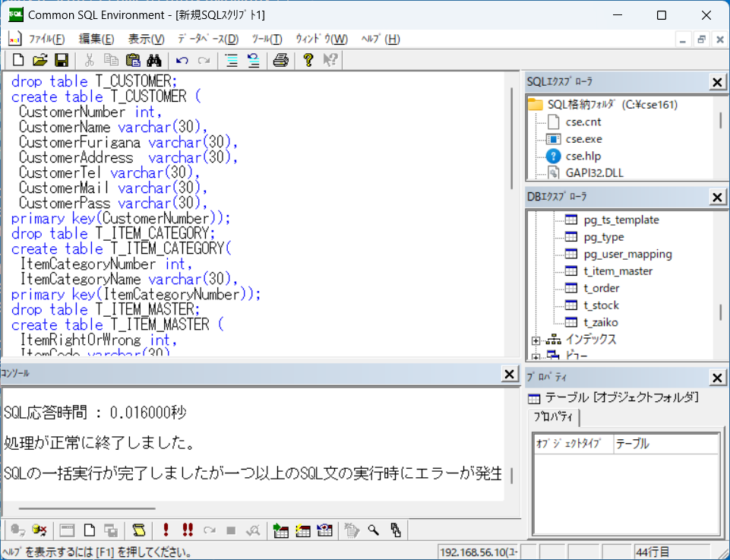
Task: Paste from clipboard using the toolbar icon
Action: tap(133, 60)
